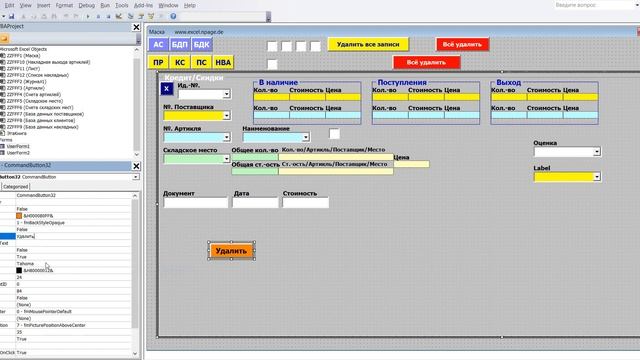640x360 pixels.
Task: Click the Дата text field
Action: tap(256, 202)
